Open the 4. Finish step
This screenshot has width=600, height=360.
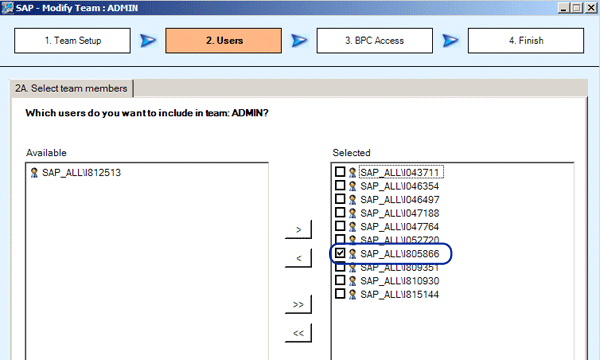click(526, 41)
